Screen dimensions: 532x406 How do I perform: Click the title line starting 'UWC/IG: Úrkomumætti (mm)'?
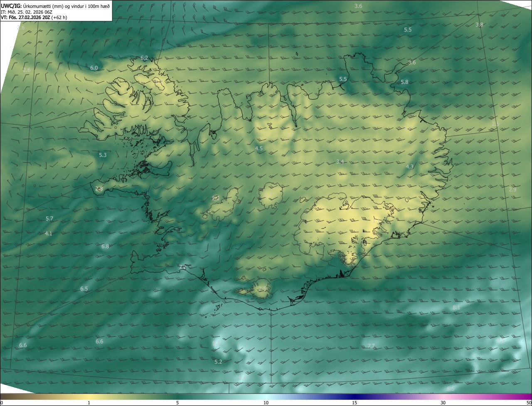pyautogui.click(x=55, y=6)
